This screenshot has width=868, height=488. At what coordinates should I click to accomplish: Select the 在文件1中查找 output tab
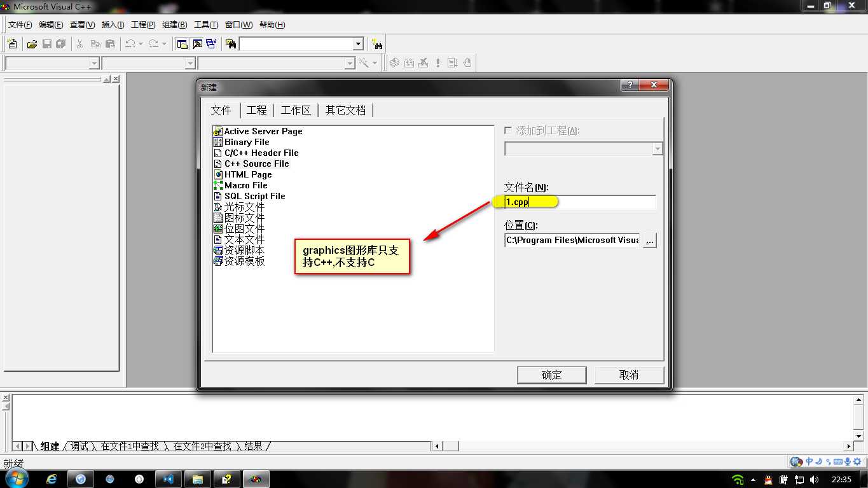click(x=130, y=446)
